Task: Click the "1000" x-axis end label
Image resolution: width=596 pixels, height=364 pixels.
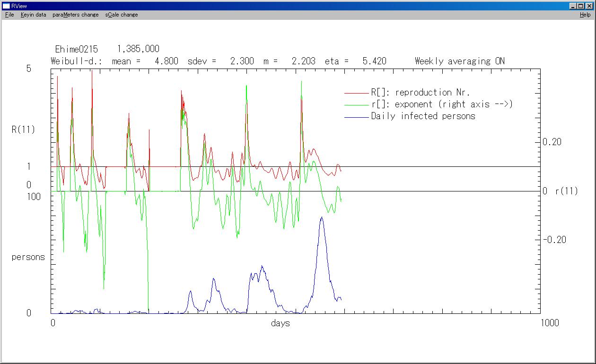Action: coord(550,323)
